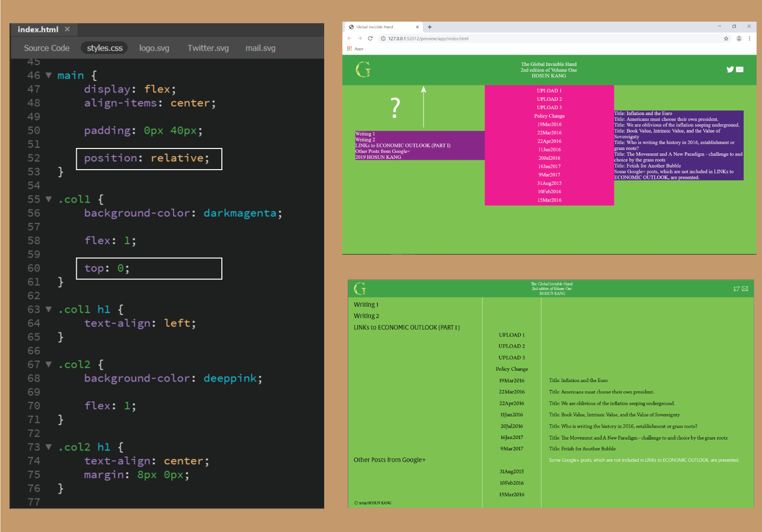Click 'Other Posts from Google+' in bottom mockup

(x=390, y=460)
